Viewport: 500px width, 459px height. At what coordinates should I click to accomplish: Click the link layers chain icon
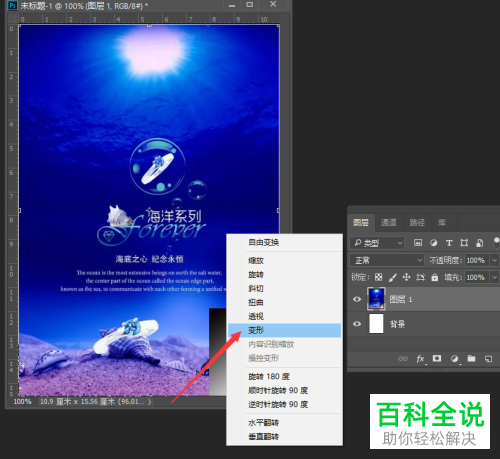tap(403, 359)
